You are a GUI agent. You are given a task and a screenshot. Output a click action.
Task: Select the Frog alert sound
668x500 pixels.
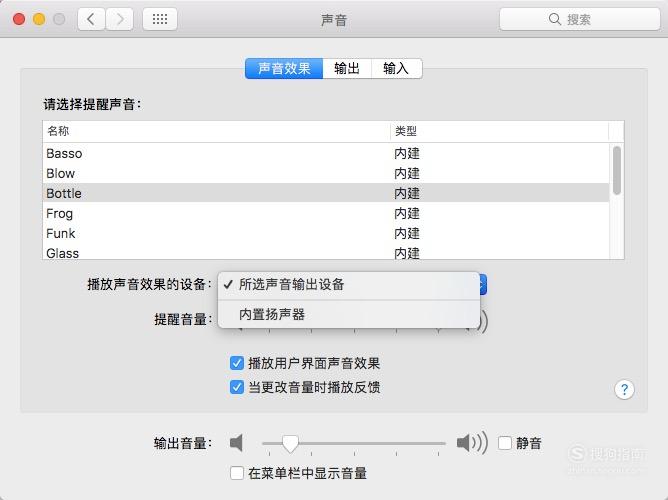pos(326,213)
